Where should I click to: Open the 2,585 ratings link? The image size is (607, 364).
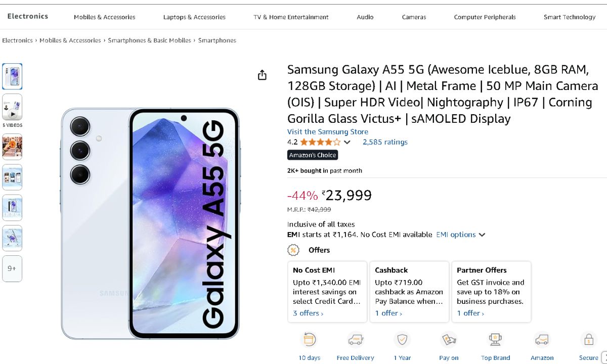tap(385, 142)
